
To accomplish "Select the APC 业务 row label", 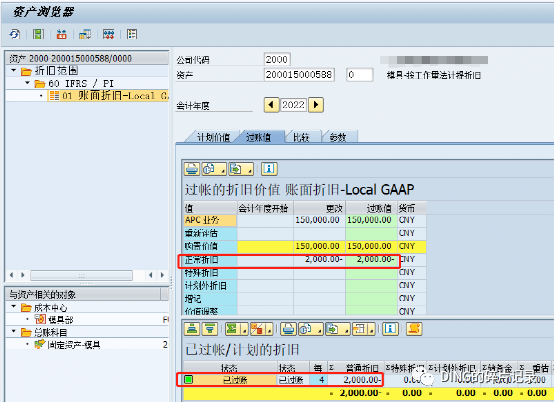I will [210, 220].
